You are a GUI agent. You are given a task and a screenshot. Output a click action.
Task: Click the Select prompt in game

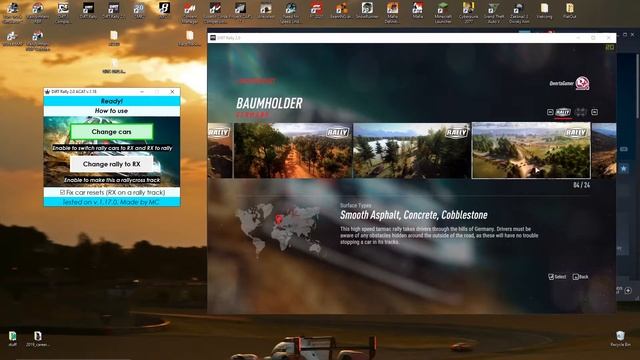[557, 277]
